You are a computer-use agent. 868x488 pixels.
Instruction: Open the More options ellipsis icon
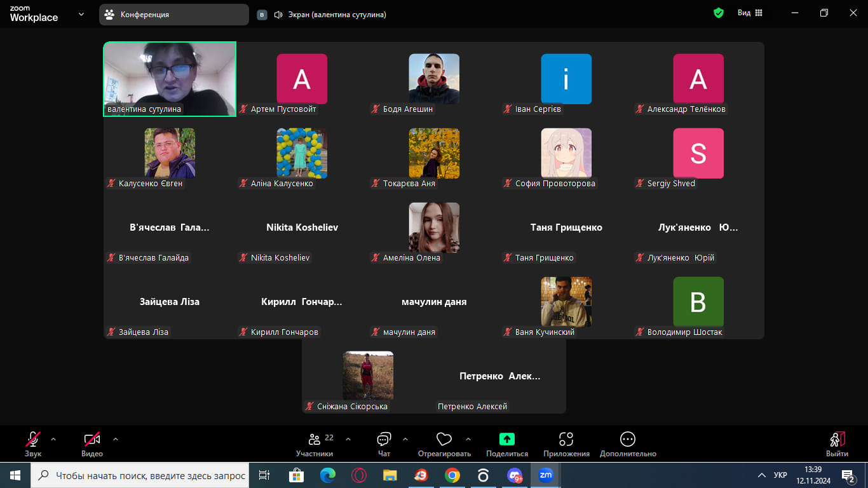tap(627, 439)
